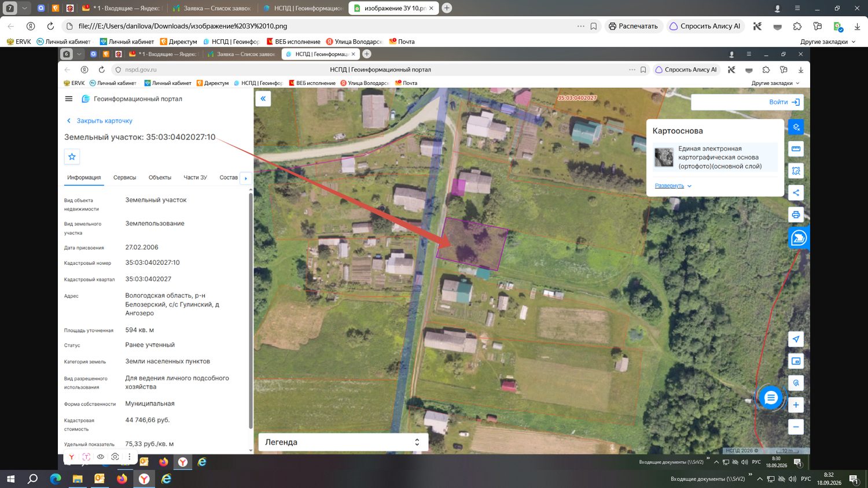
Task: Click the ownership value Муниципальная
Action: coord(150,404)
